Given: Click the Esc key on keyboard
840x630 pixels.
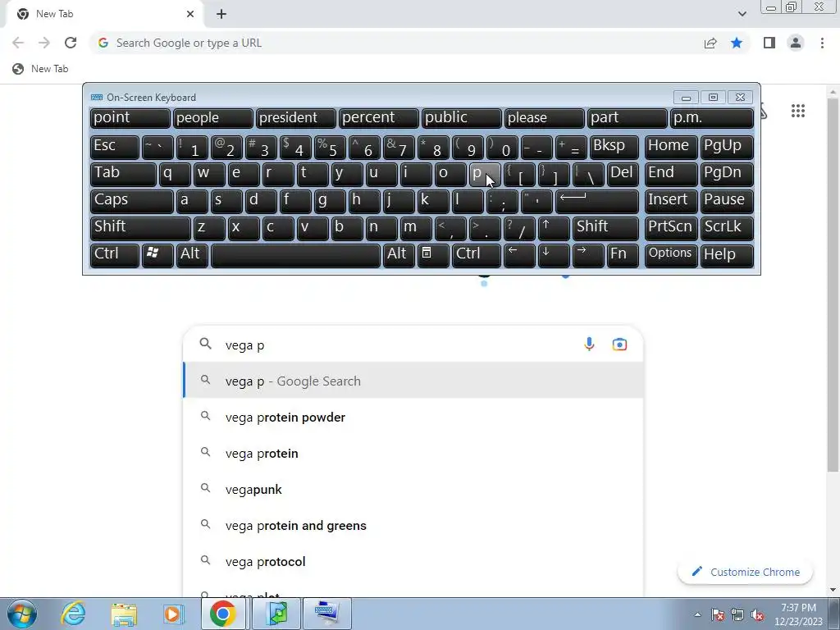Looking at the screenshot, I should pos(115,147).
